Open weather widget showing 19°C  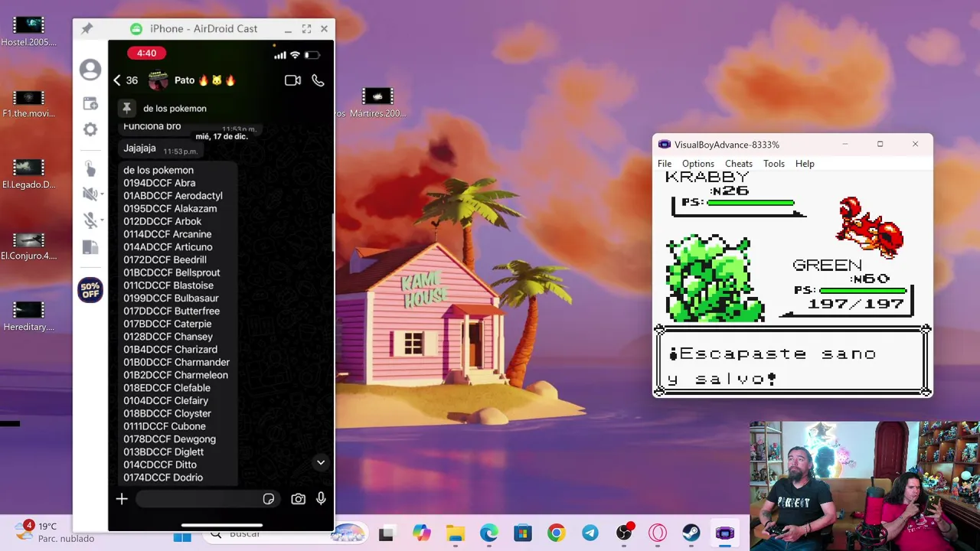click(x=55, y=532)
